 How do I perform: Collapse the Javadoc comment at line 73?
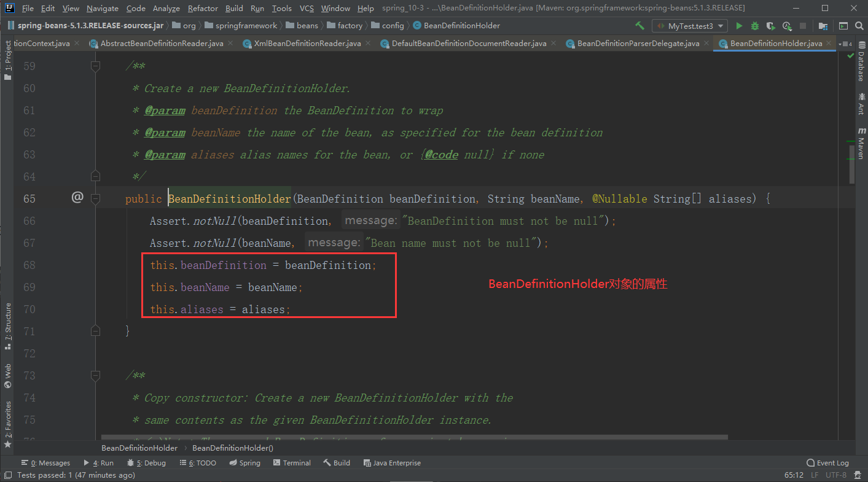pyautogui.click(x=95, y=375)
